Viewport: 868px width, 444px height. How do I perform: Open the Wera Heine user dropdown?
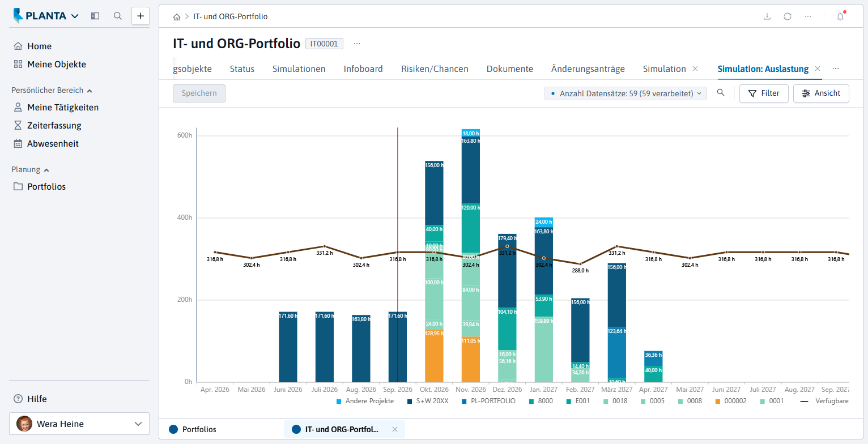click(x=79, y=424)
